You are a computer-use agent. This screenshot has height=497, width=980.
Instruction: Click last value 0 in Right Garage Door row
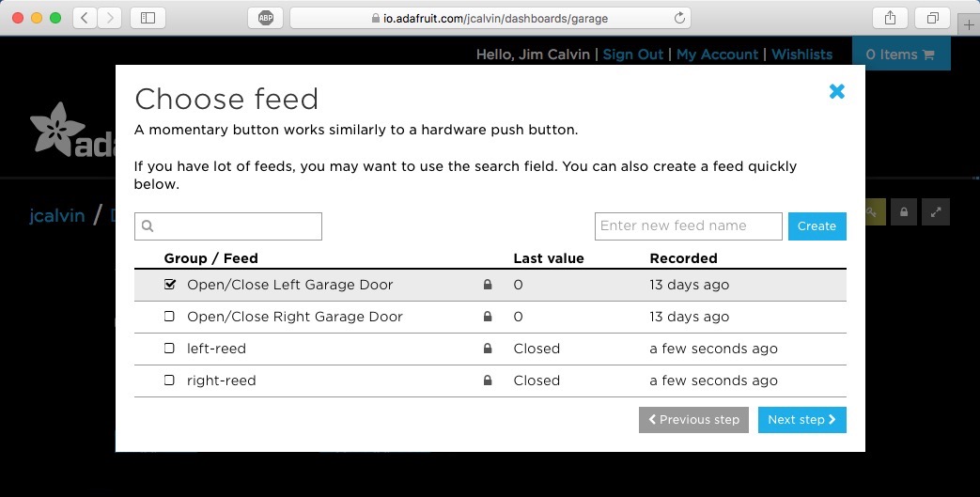(518, 317)
